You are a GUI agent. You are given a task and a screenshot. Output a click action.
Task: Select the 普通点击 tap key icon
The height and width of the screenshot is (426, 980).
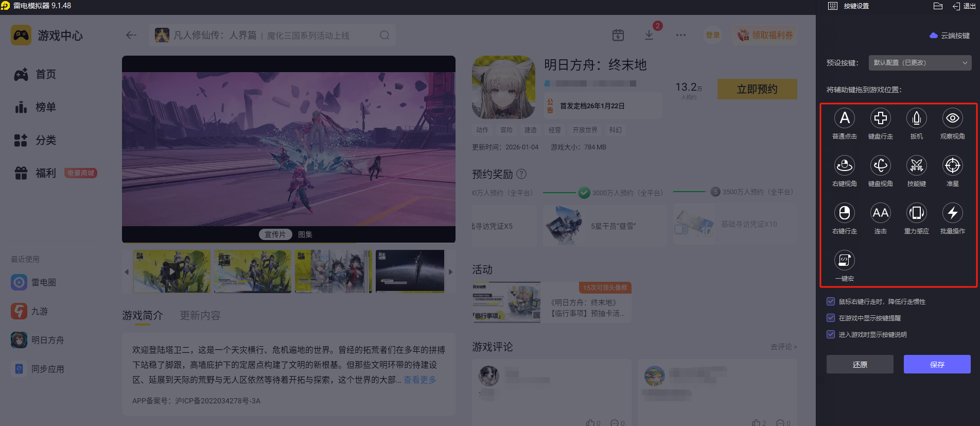coord(845,118)
